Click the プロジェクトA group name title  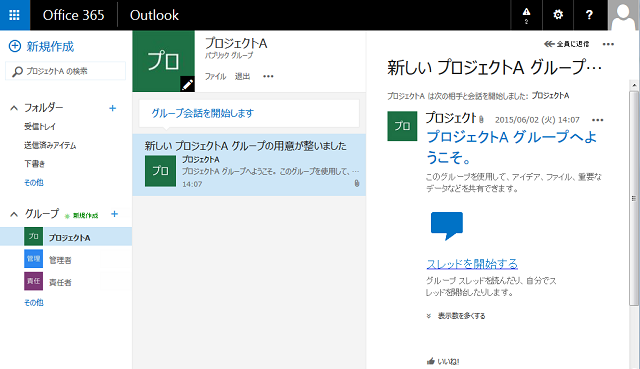click(x=236, y=43)
